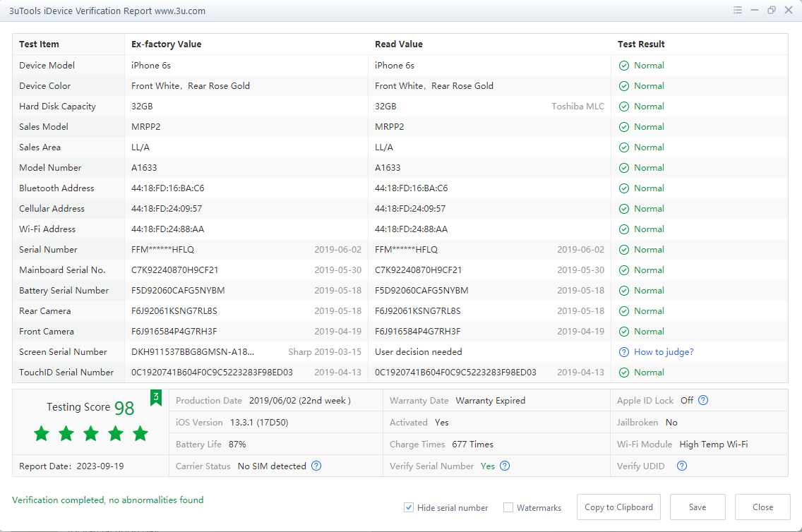Click the Close button below the report
Viewport: 802px width, 532px height.
click(x=762, y=507)
